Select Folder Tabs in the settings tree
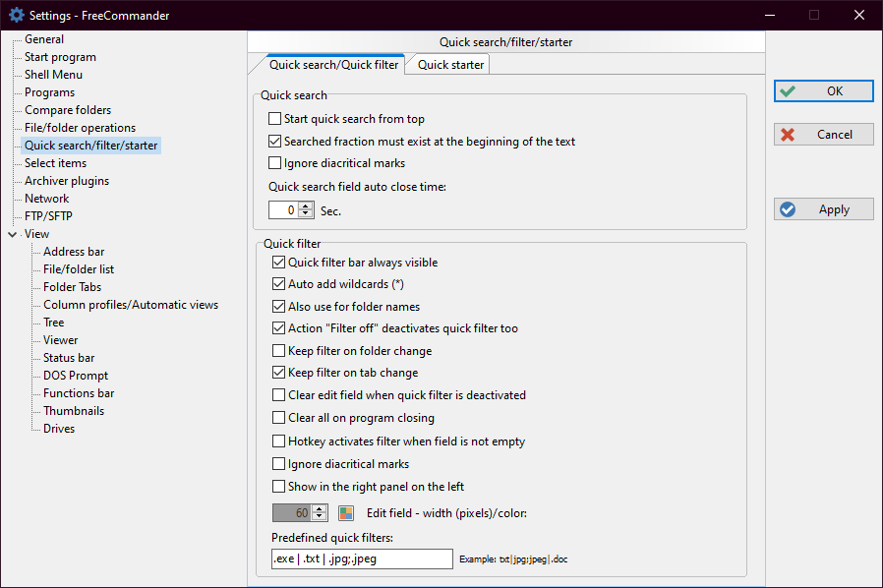The height and width of the screenshot is (588, 883). point(72,287)
